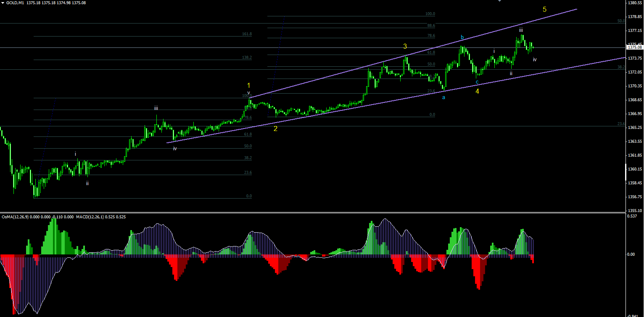Select the upper purple channel trendline
This screenshot has width=644, height=317.
tap(414, 53)
